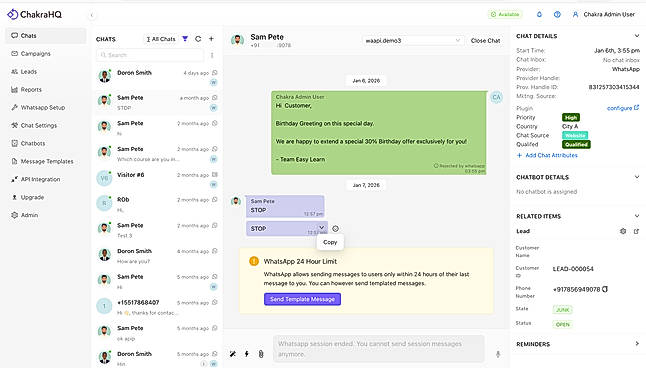The height and width of the screenshot is (368, 646).
Task: Click the Close Chat button
Action: click(x=485, y=41)
